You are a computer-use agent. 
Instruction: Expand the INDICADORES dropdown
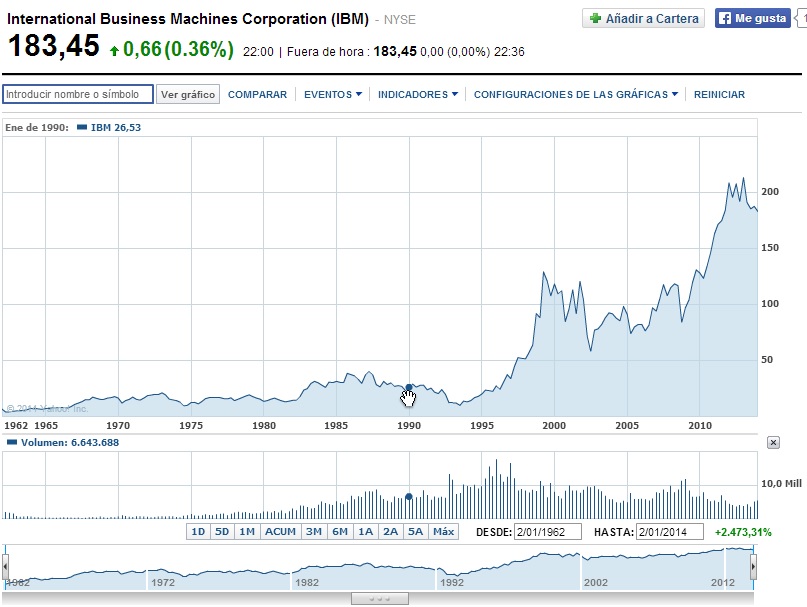pyautogui.click(x=418, y=95)
